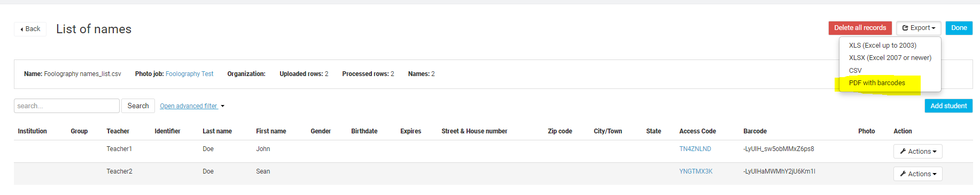Screen dimensions: 980x195
Task: Click the Uploaded rows: 2 label
Action: click(304, 74)
